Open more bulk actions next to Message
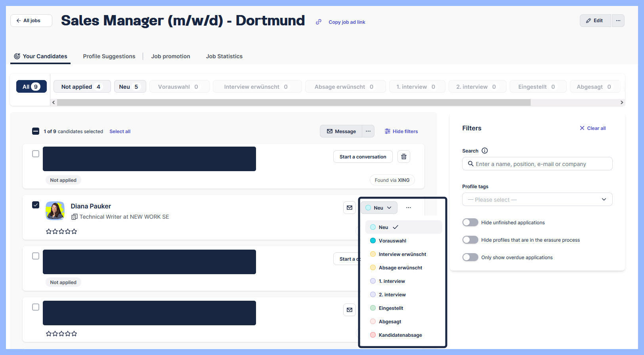The width and height of the screenshot is (644, 355). pos(368,131)
